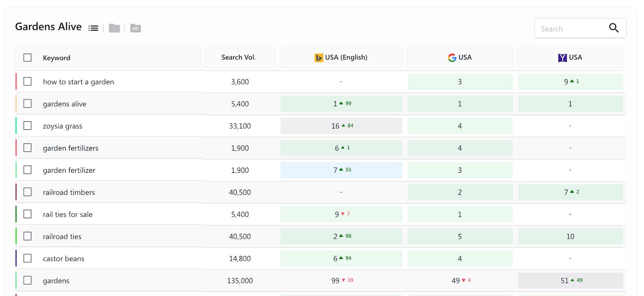Click Bing rank 7 cell for garden fertilizer
Screen dimensions: 644x296
pos(341,170)
